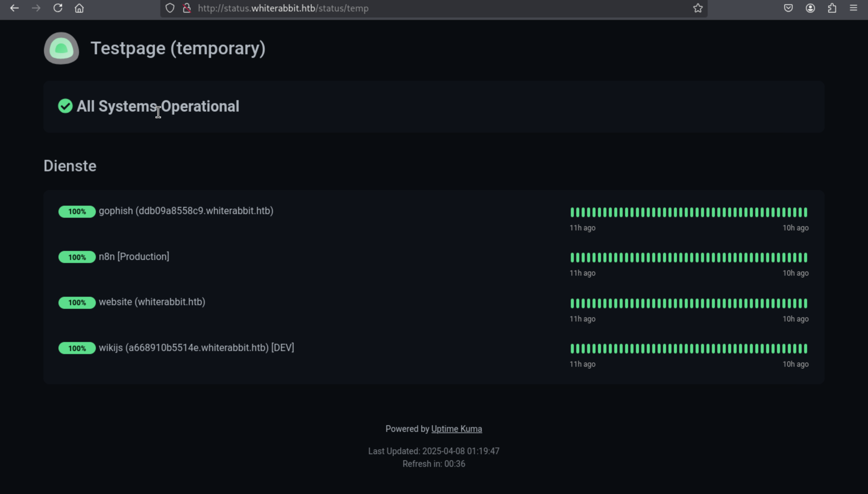The height and width of the screenshot is (494, 868).
Task: Bookmark this page with star icon
Action: tap(697, 8)
